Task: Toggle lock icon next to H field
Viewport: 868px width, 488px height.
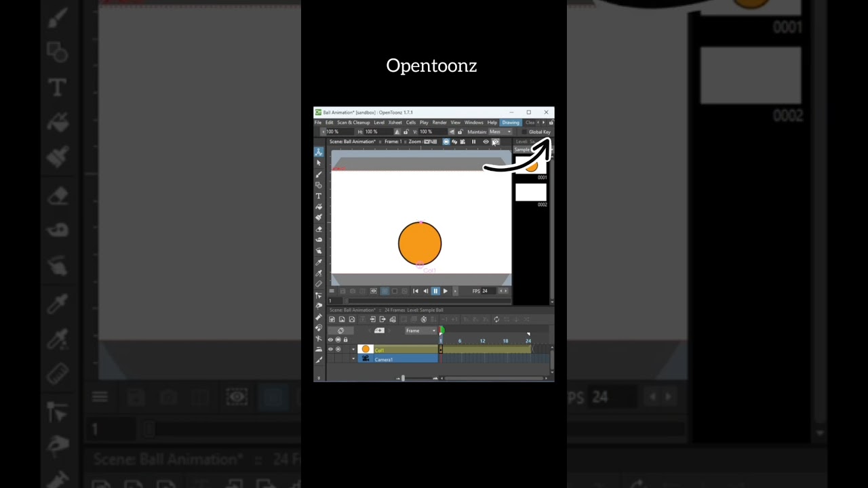Action: coord(406,131)
